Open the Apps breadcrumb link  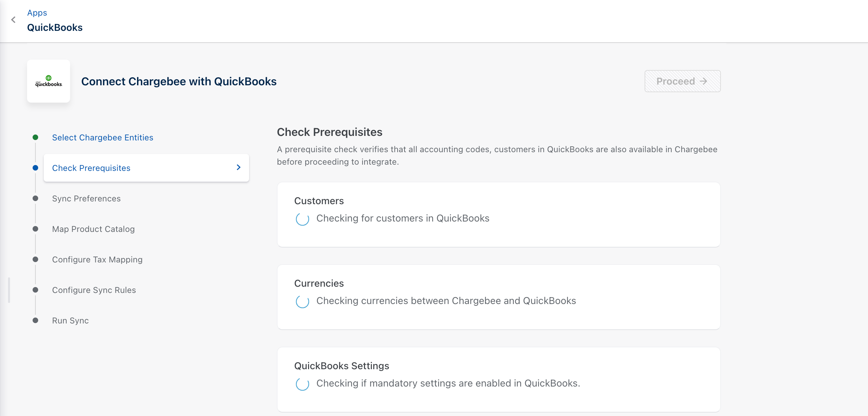(37, 13)
